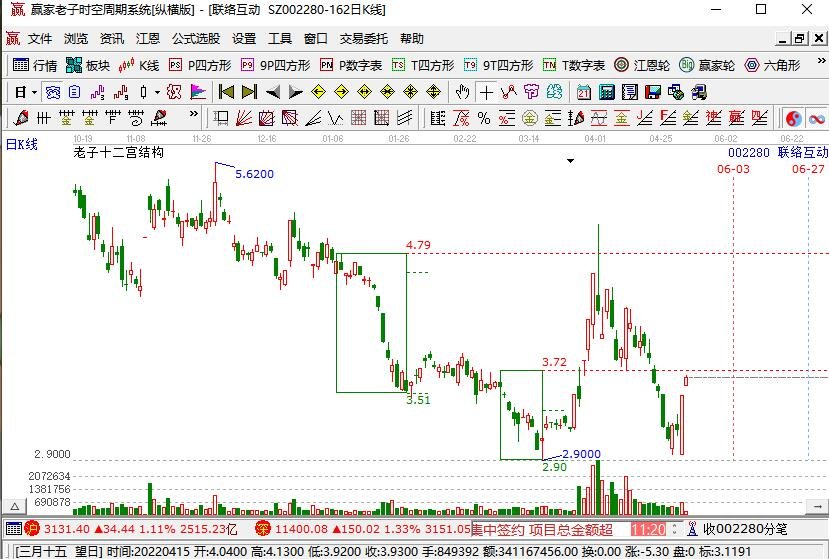Open the 文件 menu
The height and width of the screenshot is (559, 829).
pyautogui.click(x=40, y=39)
